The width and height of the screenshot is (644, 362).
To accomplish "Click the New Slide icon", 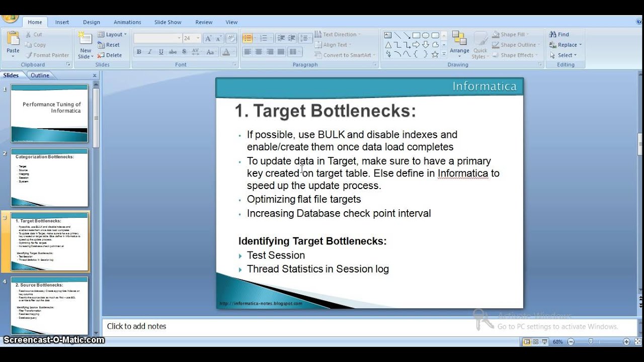I will 86,39.
